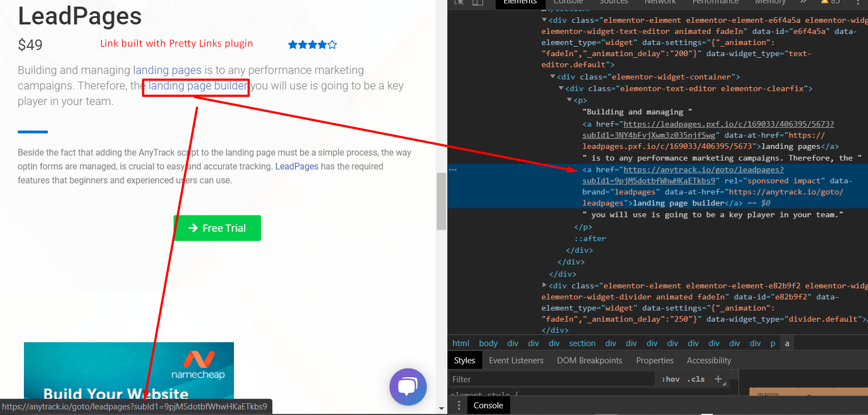868x415 pixels.
Task: Click html in the breadcrumb trail
Action: [x=461, y=343]
